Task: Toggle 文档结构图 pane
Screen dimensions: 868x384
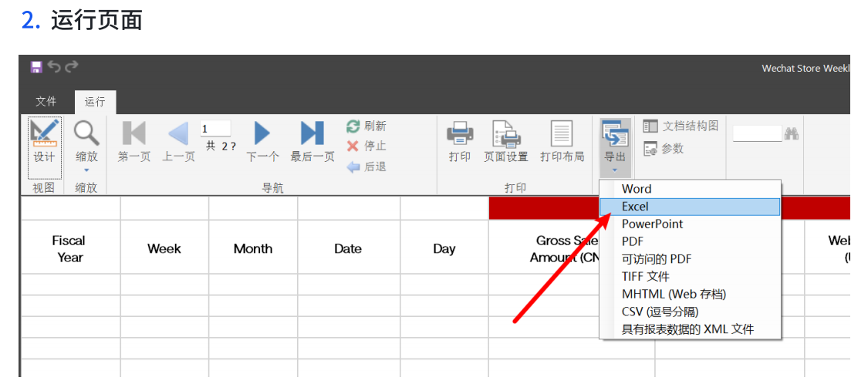Action: (x=681, y=126)
